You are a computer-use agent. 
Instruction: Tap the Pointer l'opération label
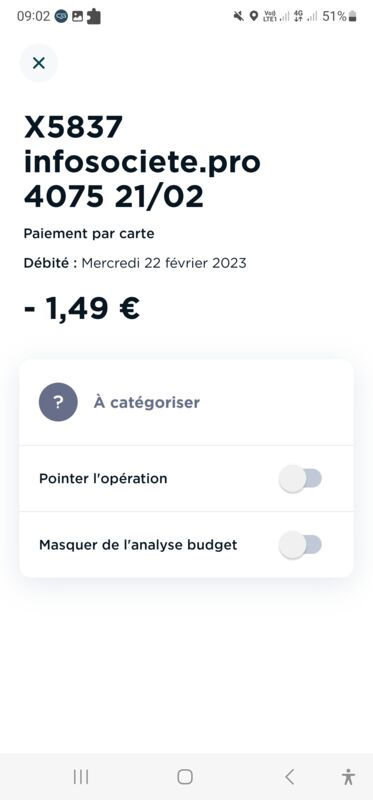pyautogui.click(x=103, y=479)
